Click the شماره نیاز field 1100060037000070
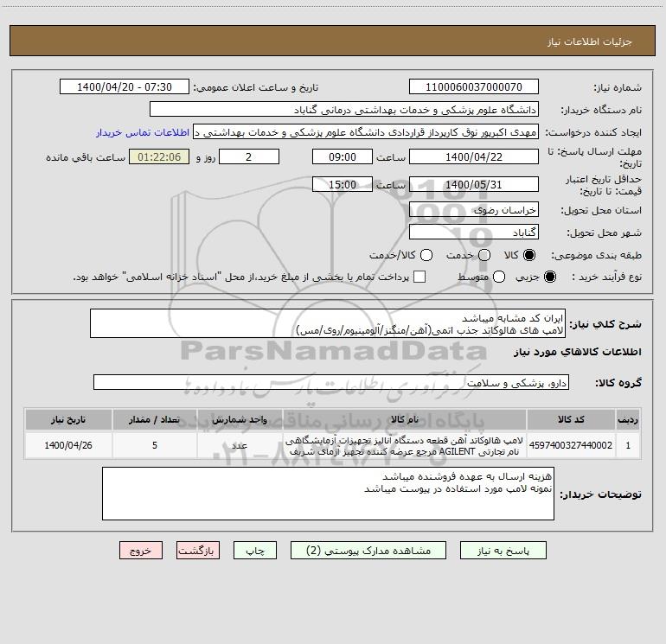Viewport: 666px width, 644px height. [474, 87]
